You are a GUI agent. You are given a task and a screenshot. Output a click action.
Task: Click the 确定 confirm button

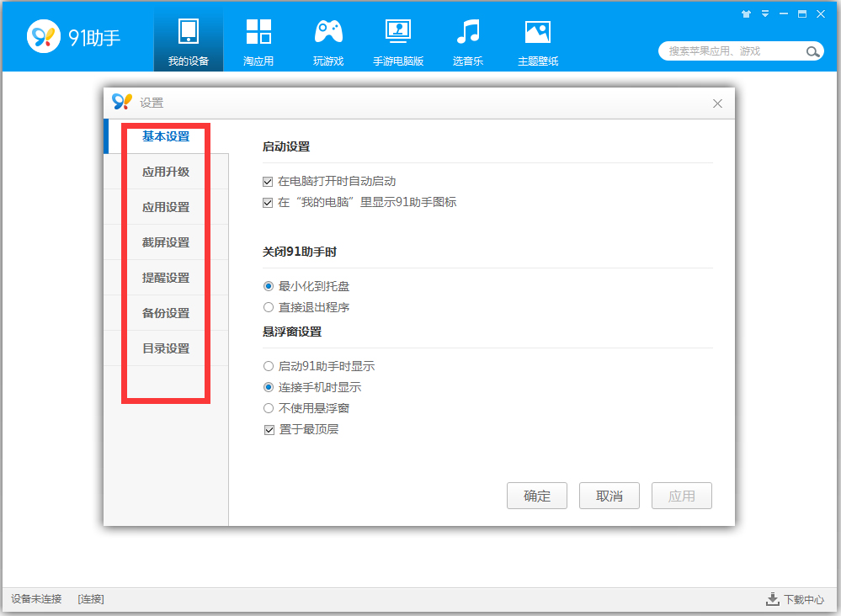click(x=536, y=496)
